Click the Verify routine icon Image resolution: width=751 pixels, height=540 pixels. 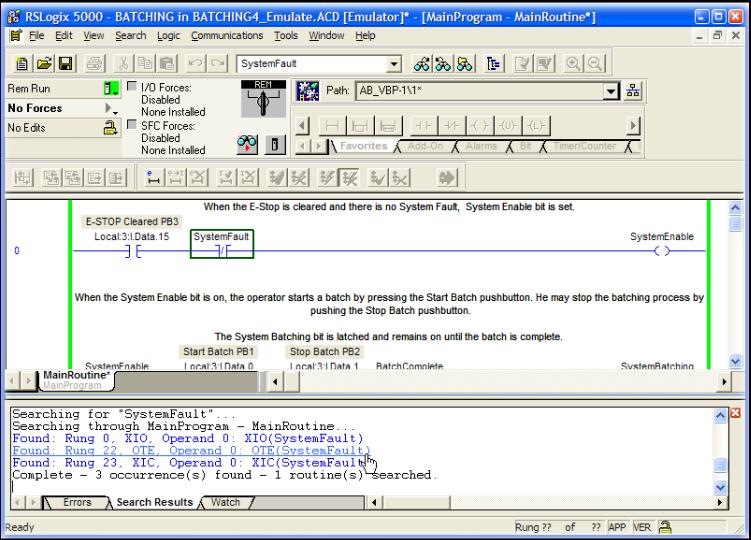click(x=523, y=63)
